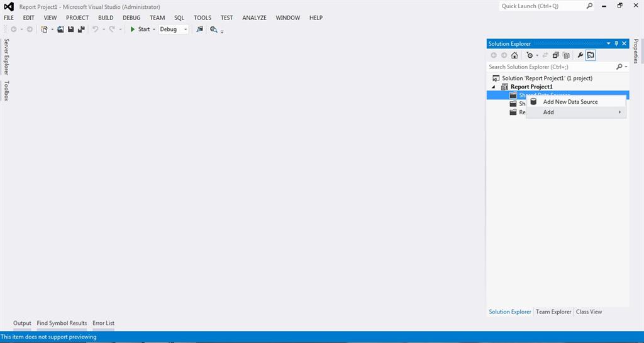The image size is (644, 343).
Task: Open Solution Explorer window position menu arrow
Action: coord(608,43)
